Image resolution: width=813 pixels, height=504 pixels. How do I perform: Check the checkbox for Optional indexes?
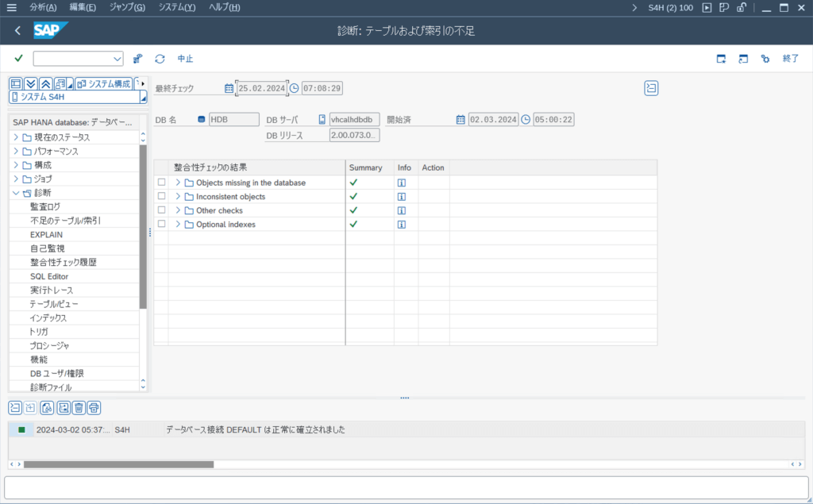pos(162,224)
